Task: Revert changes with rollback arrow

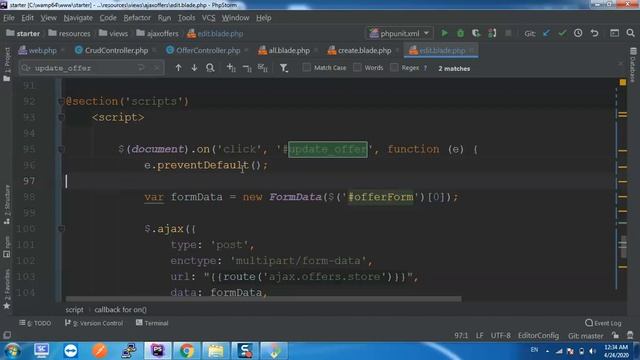Action: click(594, 33)
